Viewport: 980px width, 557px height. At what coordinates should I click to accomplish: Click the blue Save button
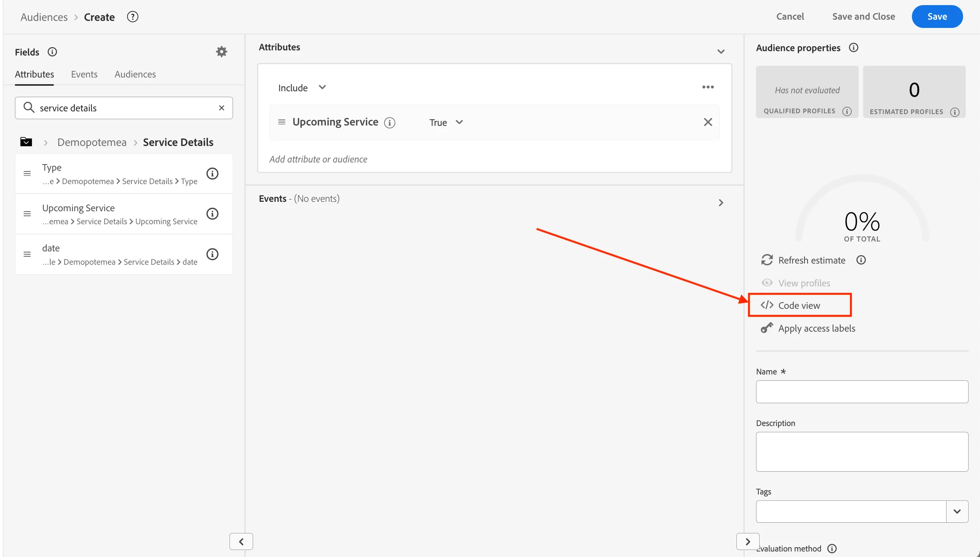pyautogui.click(x=937, y=17)
